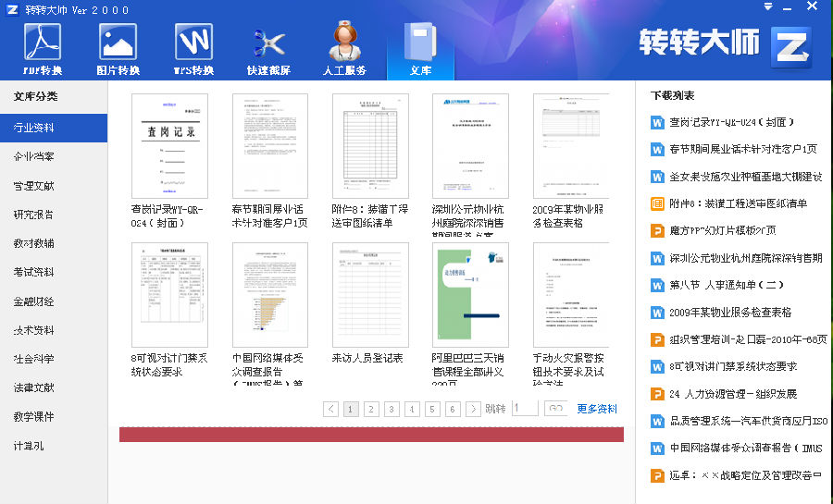Open the WPS转换 tool
The image size is (833, 504).
coord(193,49)
